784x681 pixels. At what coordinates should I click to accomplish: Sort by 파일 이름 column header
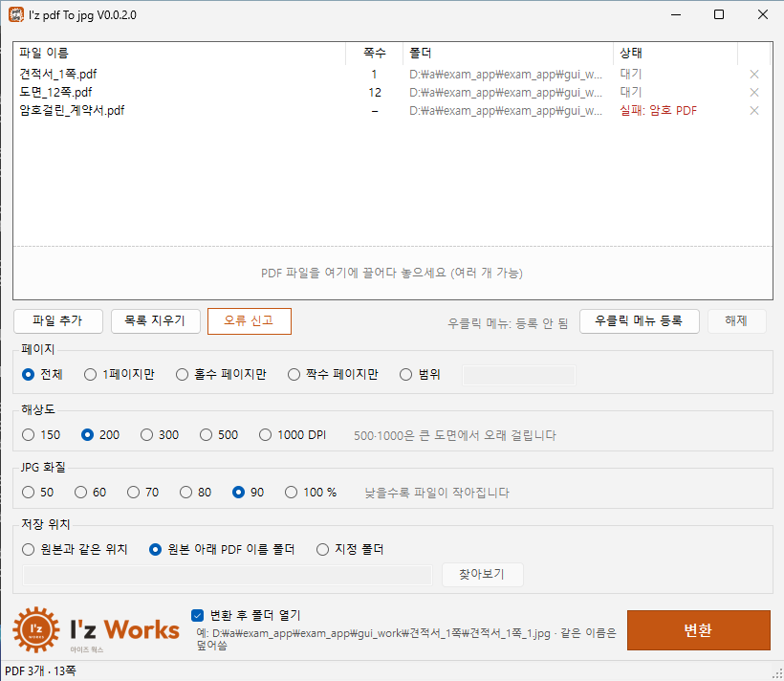click(179, 53)
